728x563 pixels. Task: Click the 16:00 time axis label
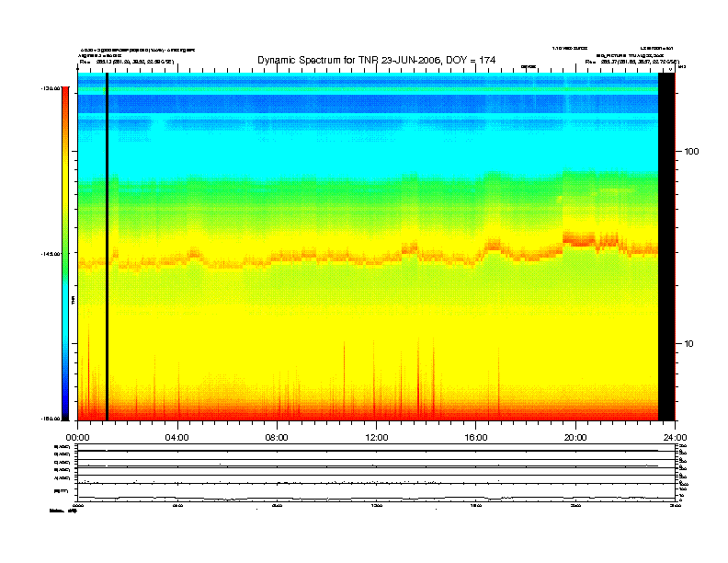pos(476,438)
